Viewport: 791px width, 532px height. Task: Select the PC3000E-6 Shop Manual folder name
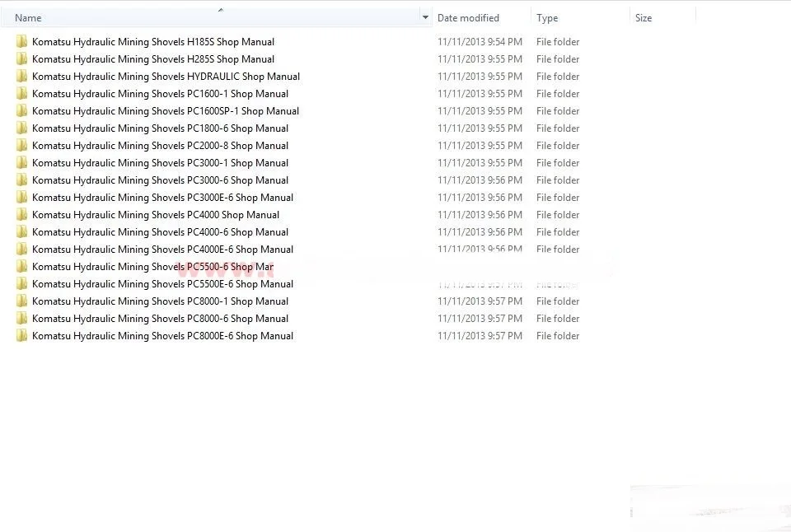tap(163, 198)
